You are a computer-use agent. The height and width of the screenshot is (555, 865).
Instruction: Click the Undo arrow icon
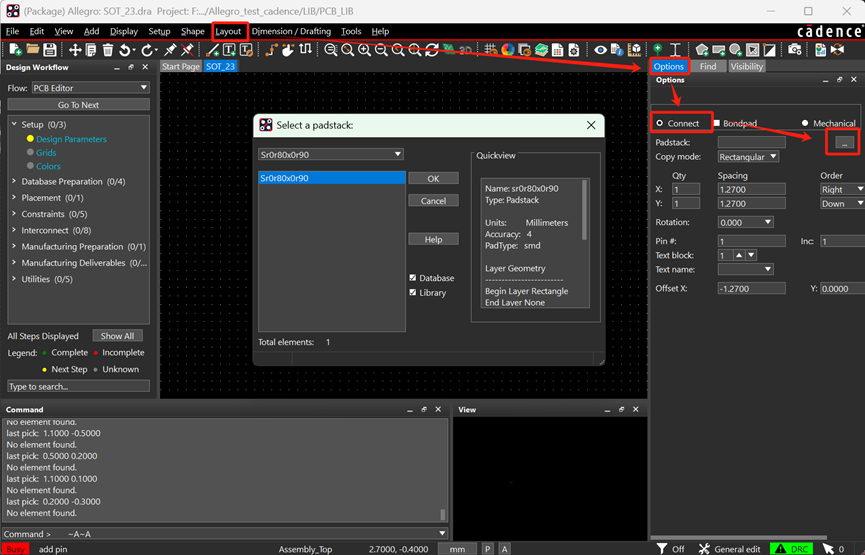click(x=126, y=50)
